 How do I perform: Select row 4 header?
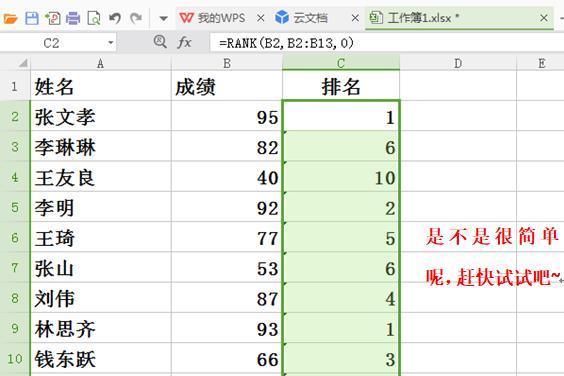click(15, 177)
